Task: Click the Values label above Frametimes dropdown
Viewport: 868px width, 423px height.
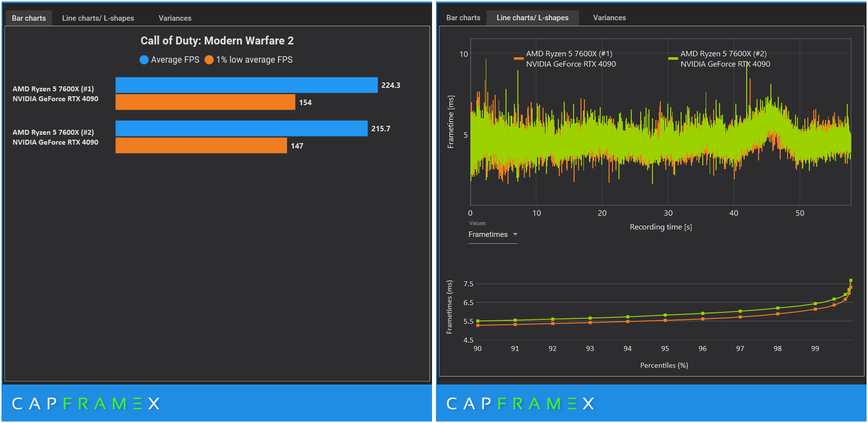Action: coord(477,223)
